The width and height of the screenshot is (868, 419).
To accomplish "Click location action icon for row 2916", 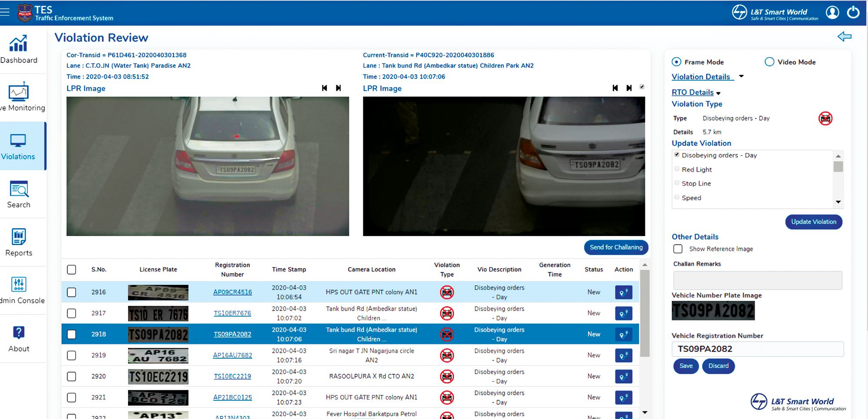I will 623,292.
